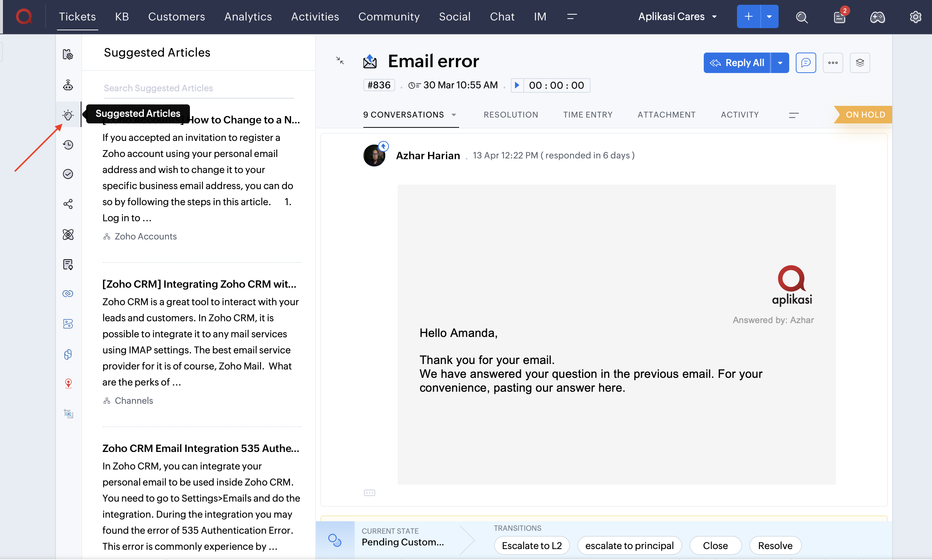Open the comment bubble button
Screen dimensions: 932x560
coord(806,63)
